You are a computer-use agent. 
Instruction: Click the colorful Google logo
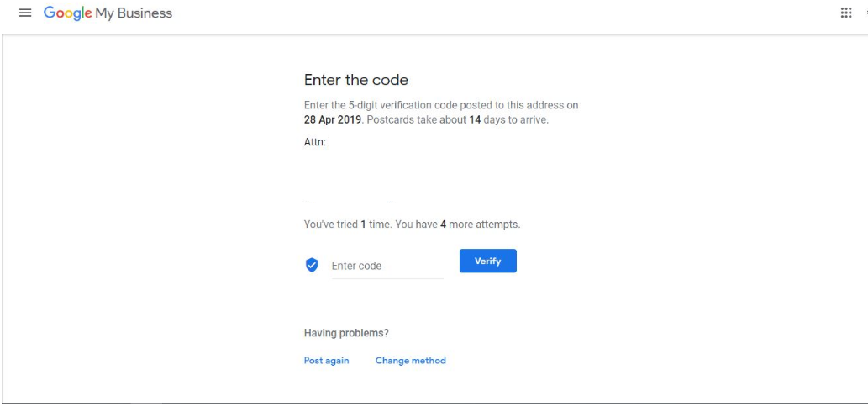(x=67, y=13)
